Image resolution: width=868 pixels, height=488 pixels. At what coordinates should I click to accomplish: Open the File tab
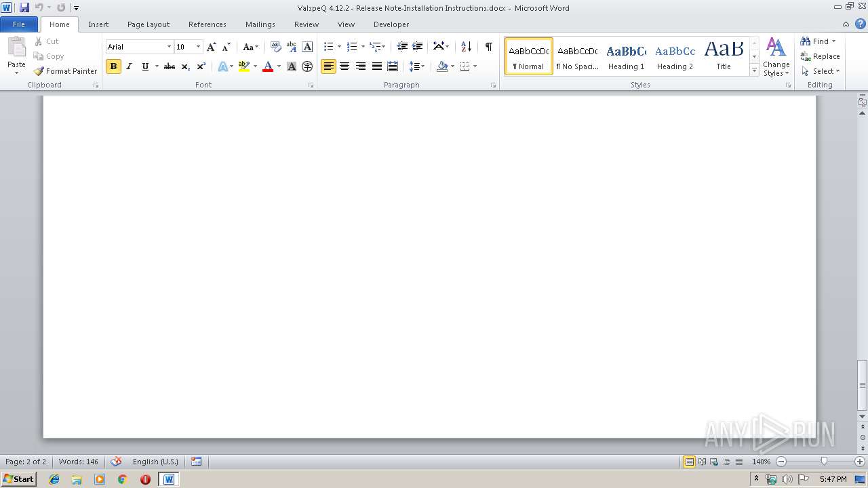19,24
